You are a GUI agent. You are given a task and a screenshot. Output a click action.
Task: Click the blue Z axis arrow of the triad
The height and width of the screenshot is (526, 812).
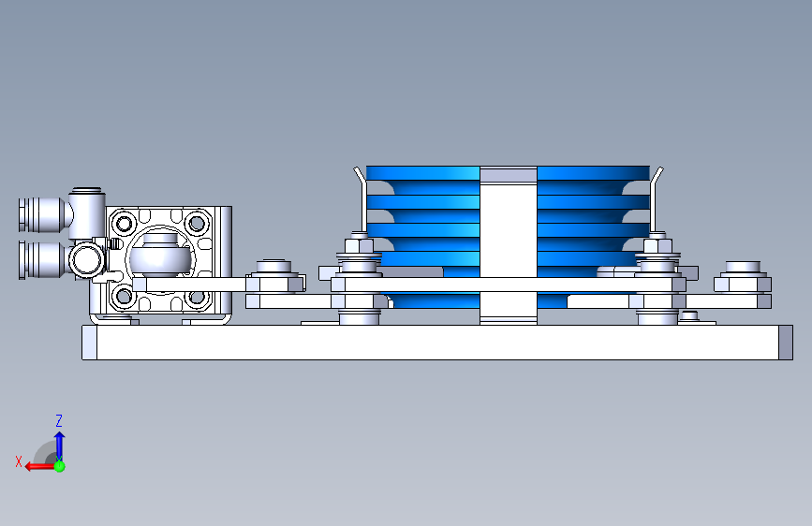(59, 445)
